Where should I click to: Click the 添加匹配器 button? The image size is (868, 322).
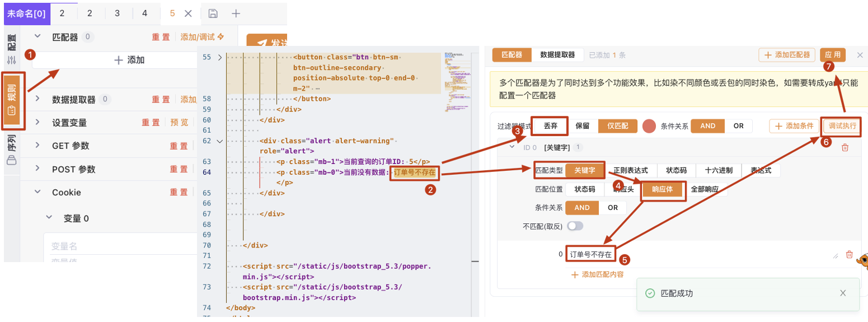[x=787, y=55]
